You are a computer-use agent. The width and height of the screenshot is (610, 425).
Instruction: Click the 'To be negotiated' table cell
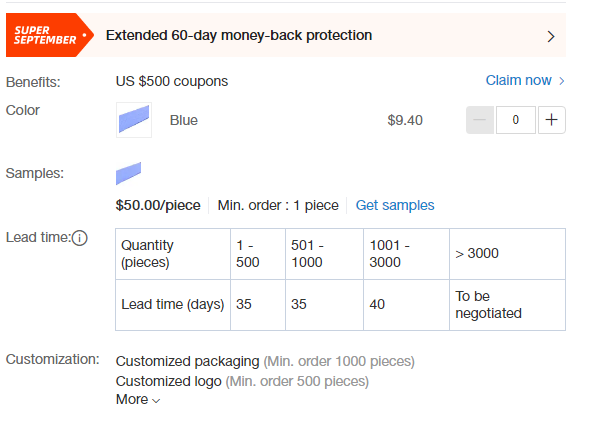pyautogui.click(x=507, y=305)
